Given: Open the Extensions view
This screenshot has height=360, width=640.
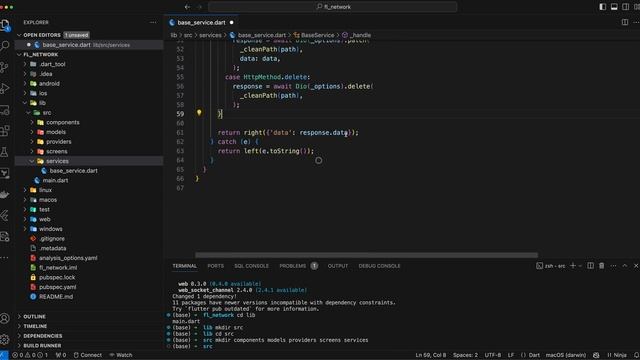Looking at the screenshot, I should pyautogui.click(x=5, y=131).
